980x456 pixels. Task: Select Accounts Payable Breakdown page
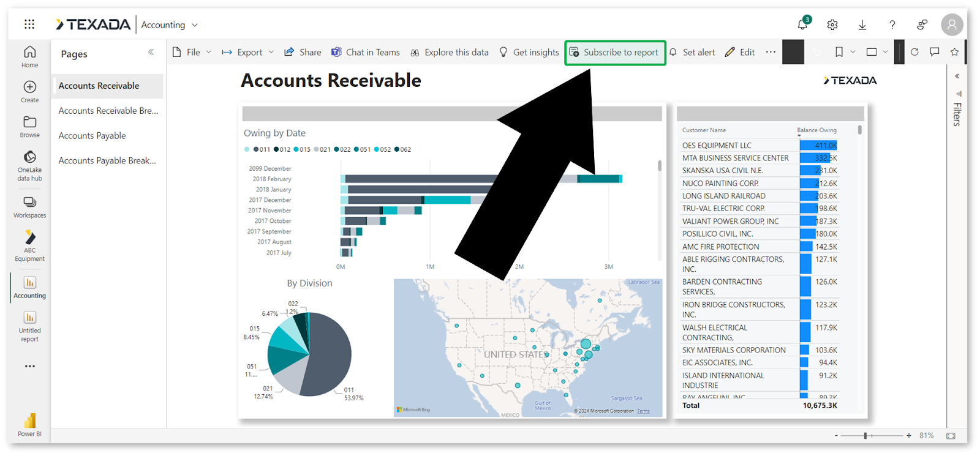click(108, 161)
